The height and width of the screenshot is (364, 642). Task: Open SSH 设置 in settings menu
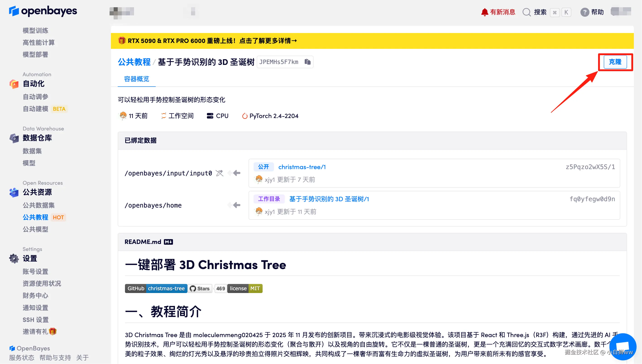coord(36,320)
